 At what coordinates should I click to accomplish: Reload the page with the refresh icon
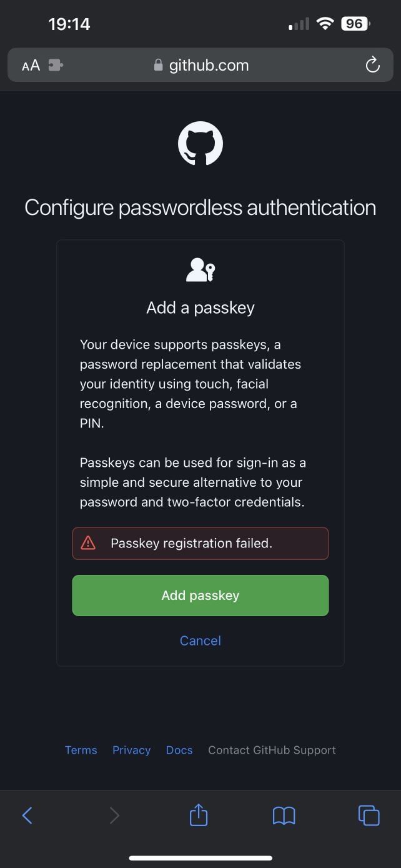[x=373, y=65]
